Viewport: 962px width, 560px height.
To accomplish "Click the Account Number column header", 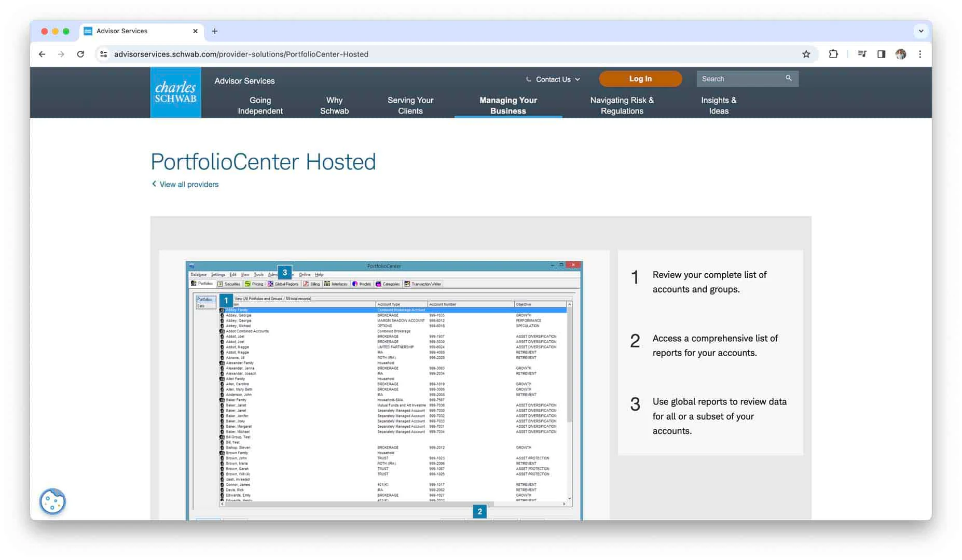I will point(471,304).
